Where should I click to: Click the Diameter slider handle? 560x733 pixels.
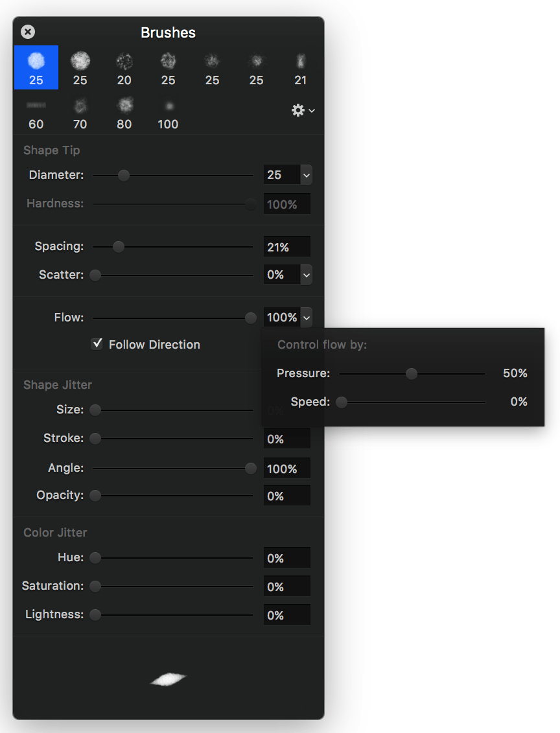[x=123, y=175]
